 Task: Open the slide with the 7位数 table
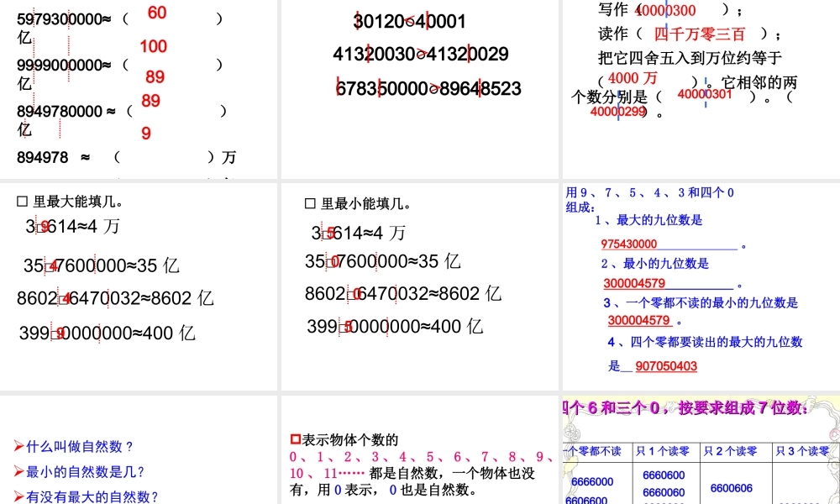coord(701,449)
